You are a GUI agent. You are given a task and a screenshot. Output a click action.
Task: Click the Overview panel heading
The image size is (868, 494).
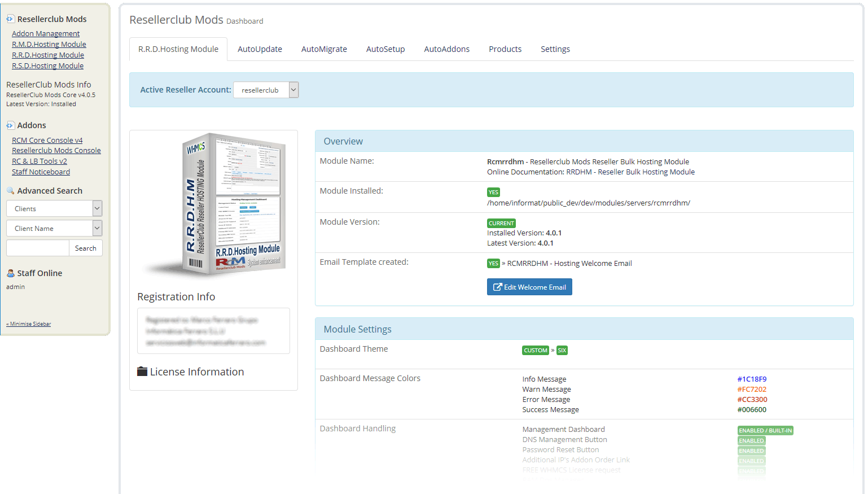(343, 141)
